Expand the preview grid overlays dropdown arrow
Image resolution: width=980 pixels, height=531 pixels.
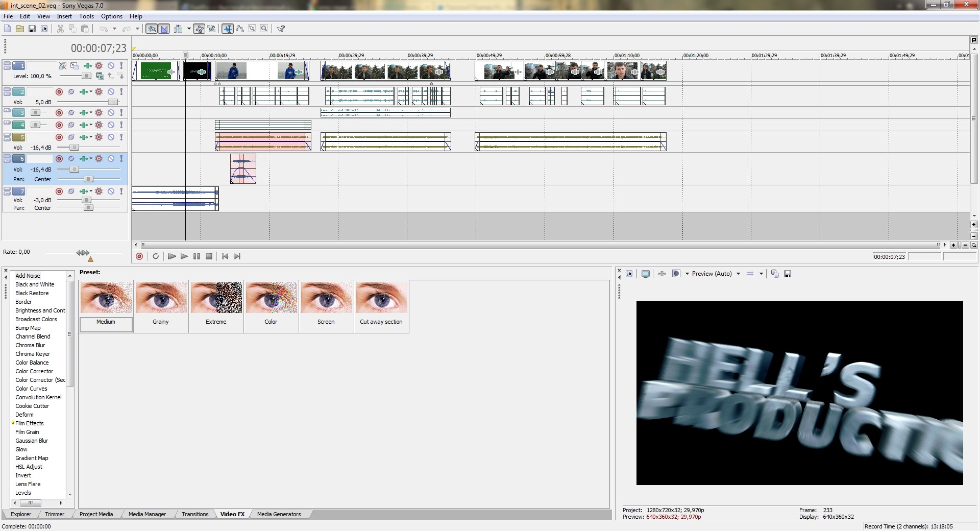click(761, 274)
